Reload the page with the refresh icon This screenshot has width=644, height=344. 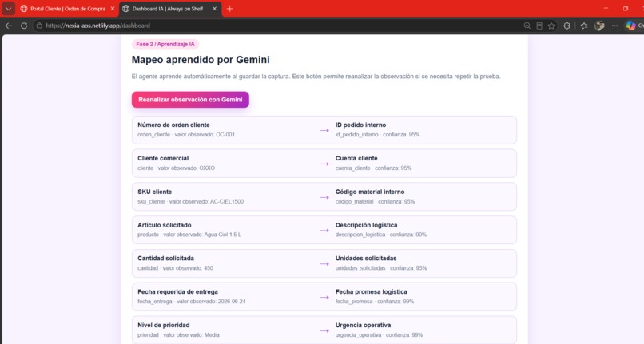click(24, 26)
